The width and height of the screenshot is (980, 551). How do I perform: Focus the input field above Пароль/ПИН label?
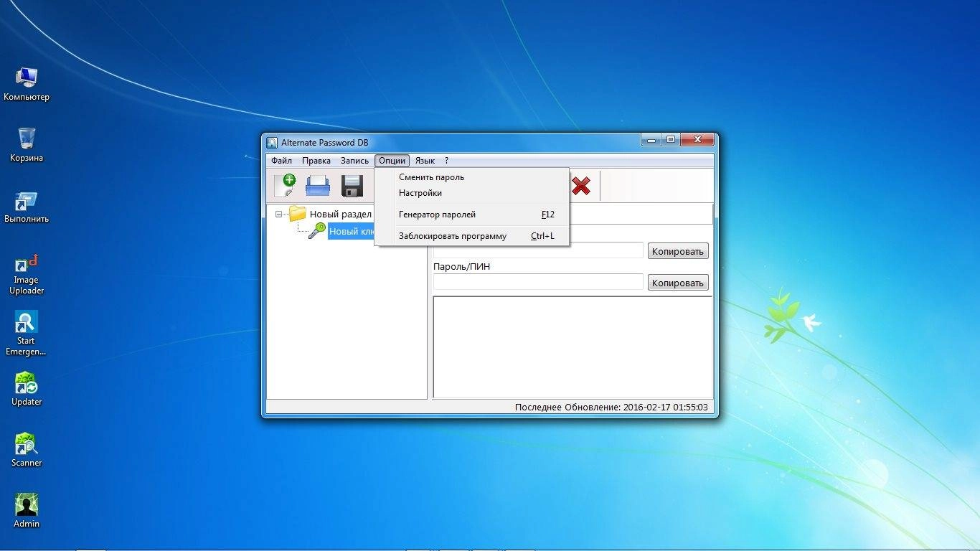click(538, 250)
